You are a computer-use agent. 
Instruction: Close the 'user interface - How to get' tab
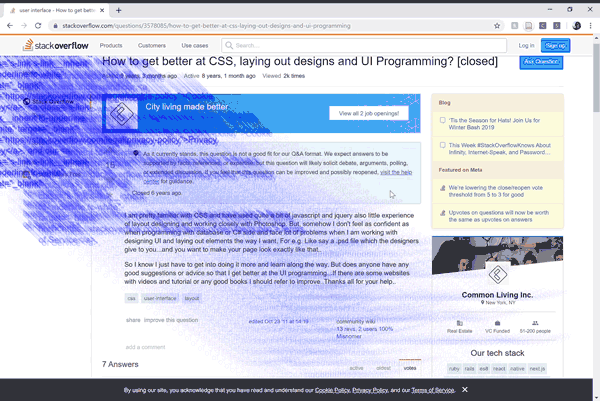click(x=102, y=10)
